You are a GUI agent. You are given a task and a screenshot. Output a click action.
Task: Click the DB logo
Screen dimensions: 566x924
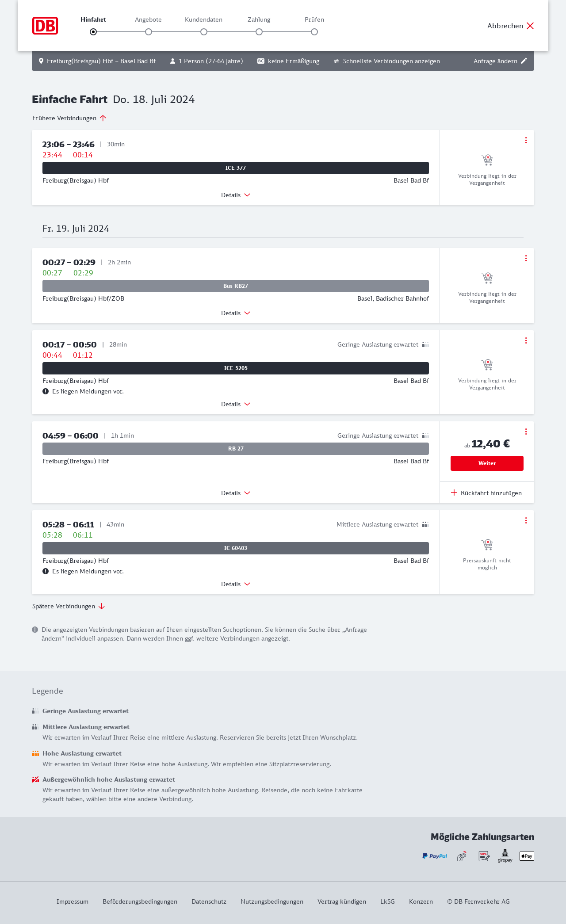pos(45,26)
